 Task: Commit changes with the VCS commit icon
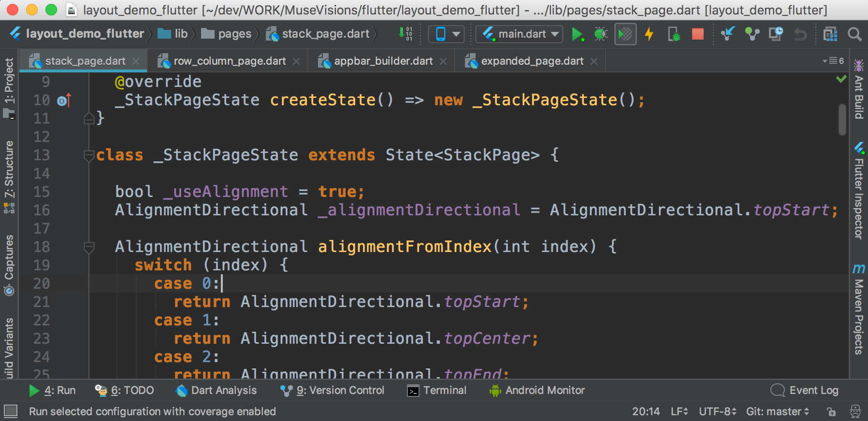(752, 34)
